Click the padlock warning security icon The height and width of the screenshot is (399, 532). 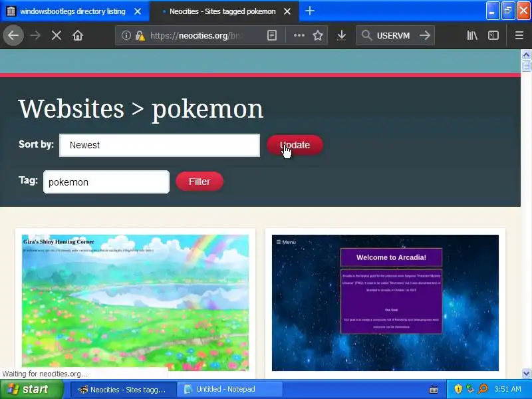coord(140,35)
